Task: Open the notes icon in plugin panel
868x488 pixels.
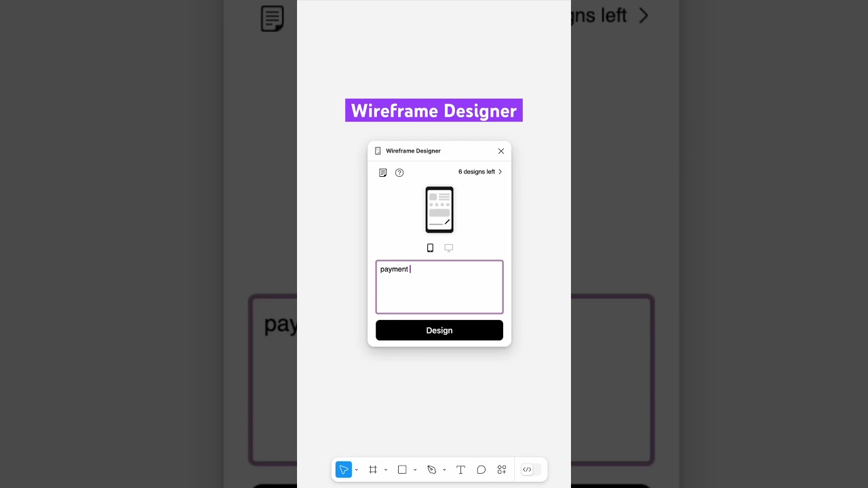Action: (x=383, y=173)
